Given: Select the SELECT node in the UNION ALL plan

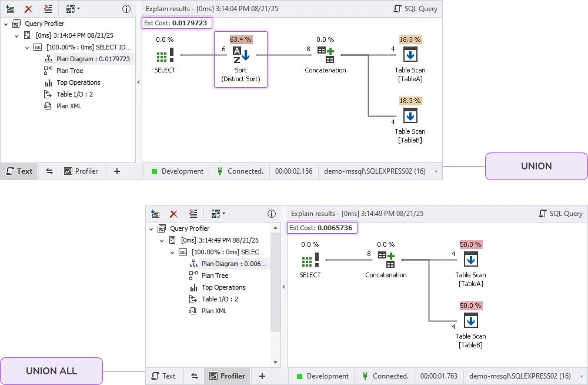Looking at the screenshot, I should [x=310, y=260].
